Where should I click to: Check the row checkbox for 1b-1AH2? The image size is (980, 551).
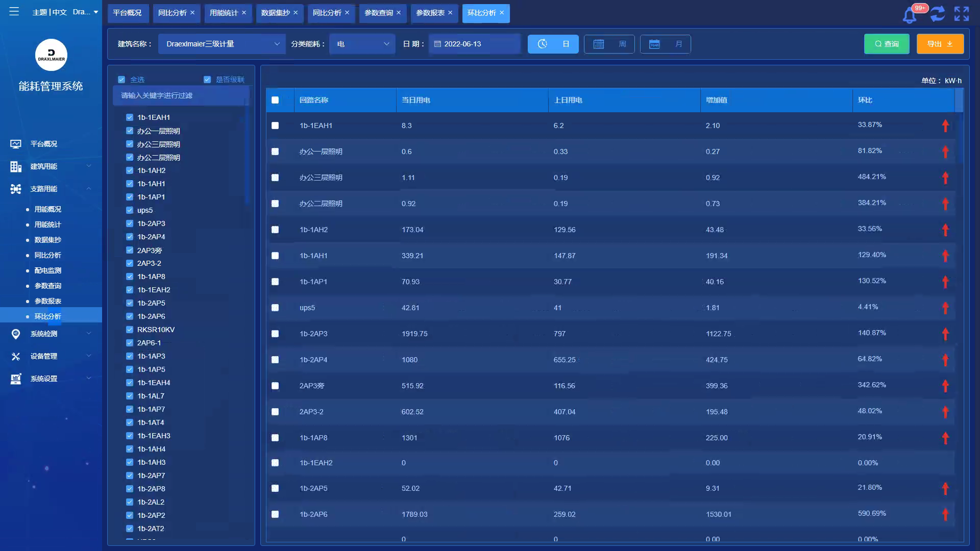click(275, 230)
